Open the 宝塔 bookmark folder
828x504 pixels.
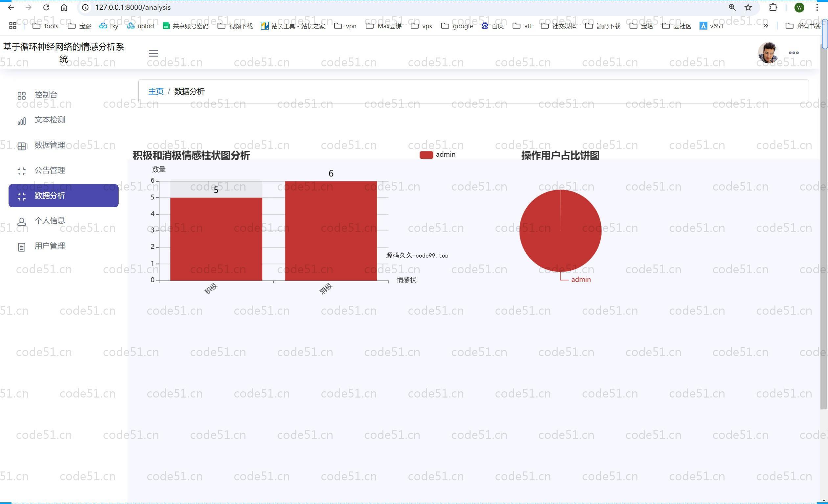(641, 26)
